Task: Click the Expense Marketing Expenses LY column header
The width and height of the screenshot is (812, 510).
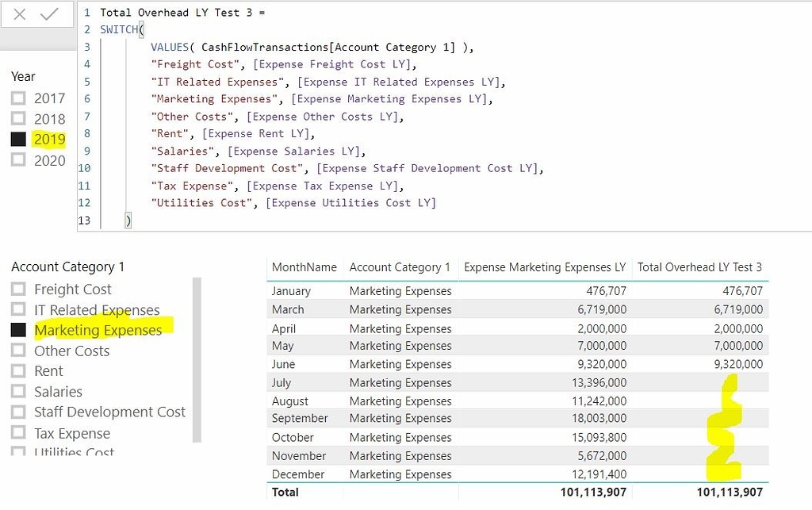Action: pos(545,267)
